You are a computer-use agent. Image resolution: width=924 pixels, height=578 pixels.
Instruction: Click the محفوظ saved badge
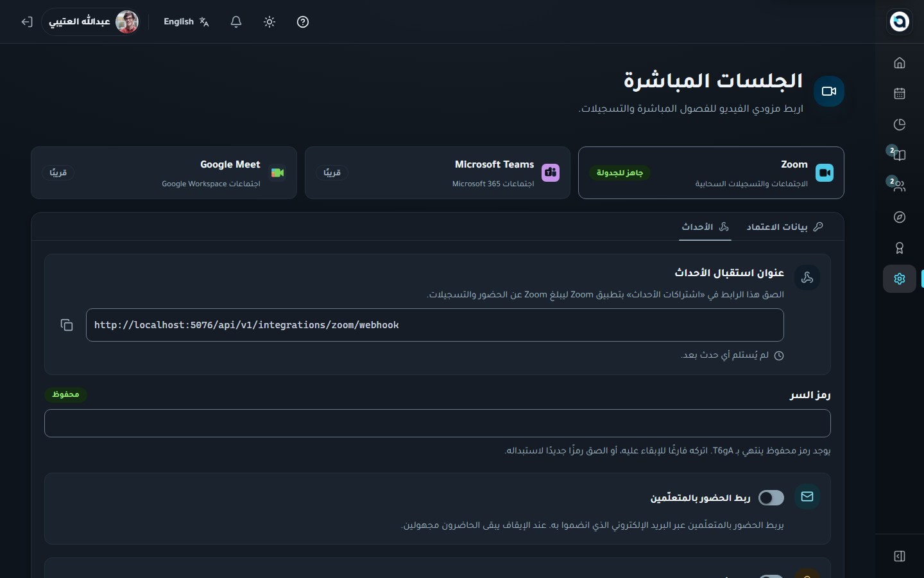point(65,394)
